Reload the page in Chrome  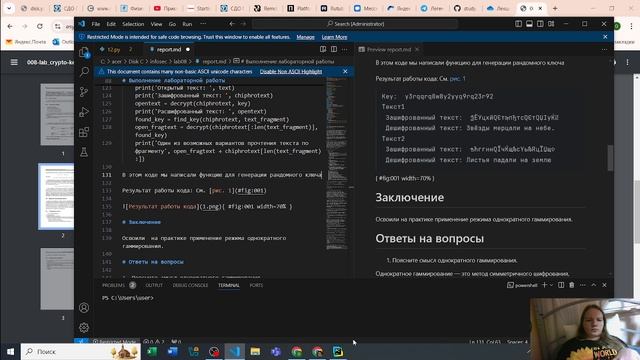click(x=40, y=26)
